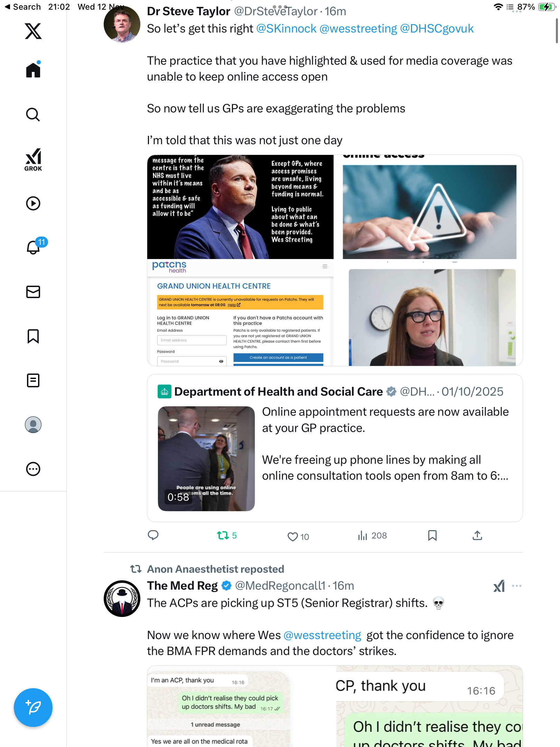
Task: Open the @SKinnock mention link
Action: click(286, 29)
